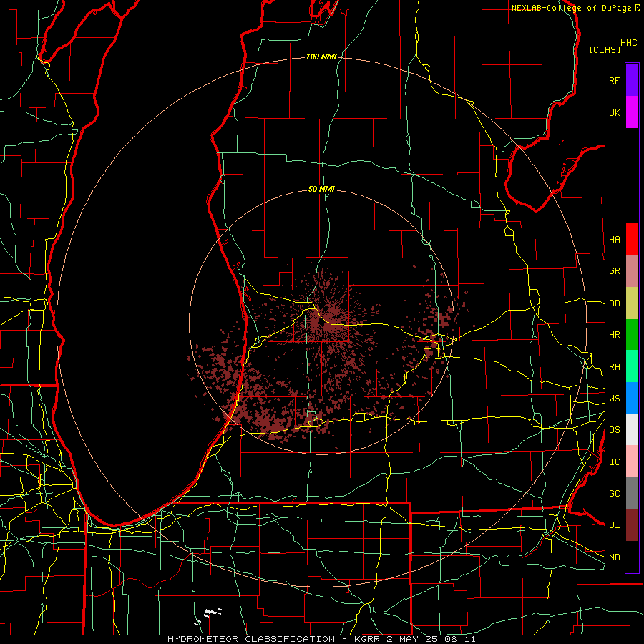Click the BI legend label
The width and height of the screenshot is (644, 644).
pos(614,525)
